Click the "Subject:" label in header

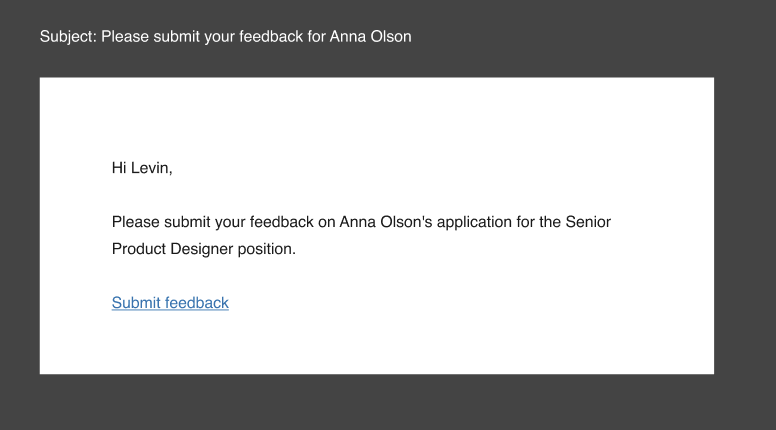click(68, 37)
